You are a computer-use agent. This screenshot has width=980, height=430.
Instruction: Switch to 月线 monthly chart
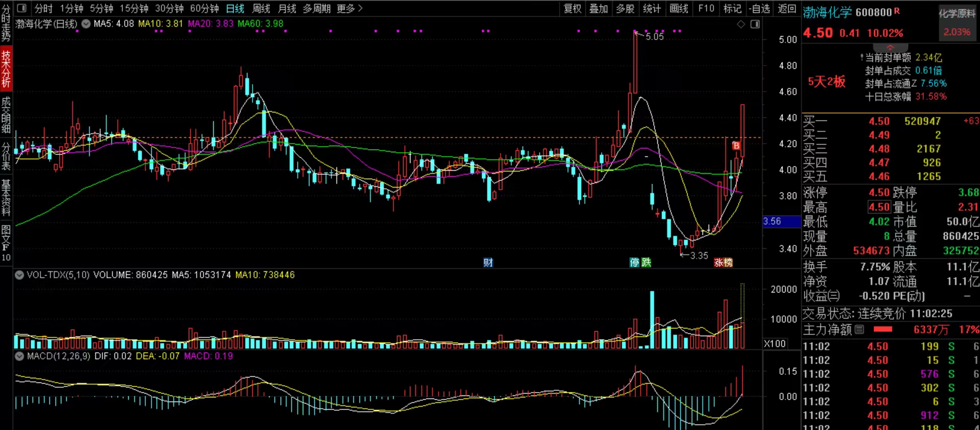pyautogui.click(x=287, y=8)
